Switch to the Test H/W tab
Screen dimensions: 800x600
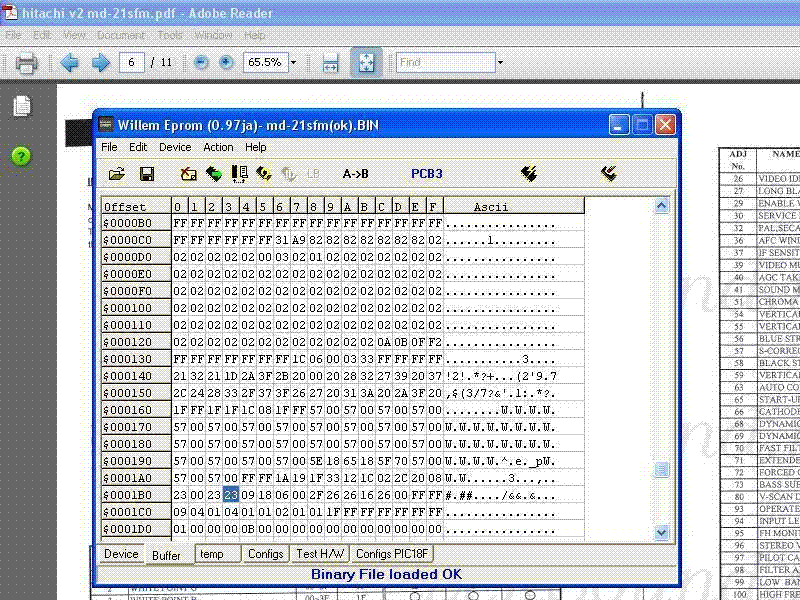pos(320,554)
